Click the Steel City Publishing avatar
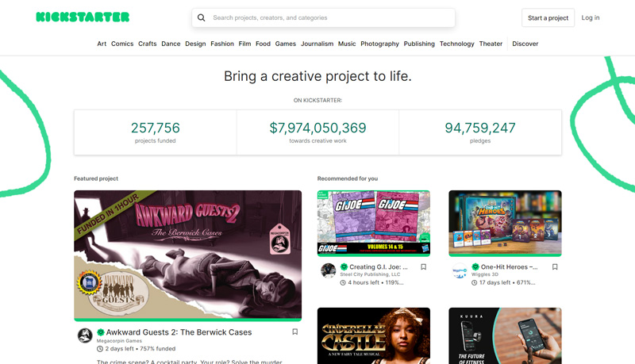This screenshot has height=364, width=635. pos(329,270)
